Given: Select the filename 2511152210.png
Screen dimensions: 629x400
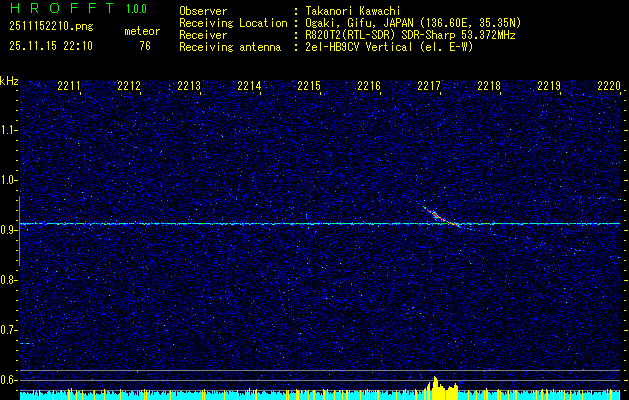Looking at the screenshot, I should tap(51, 27).
